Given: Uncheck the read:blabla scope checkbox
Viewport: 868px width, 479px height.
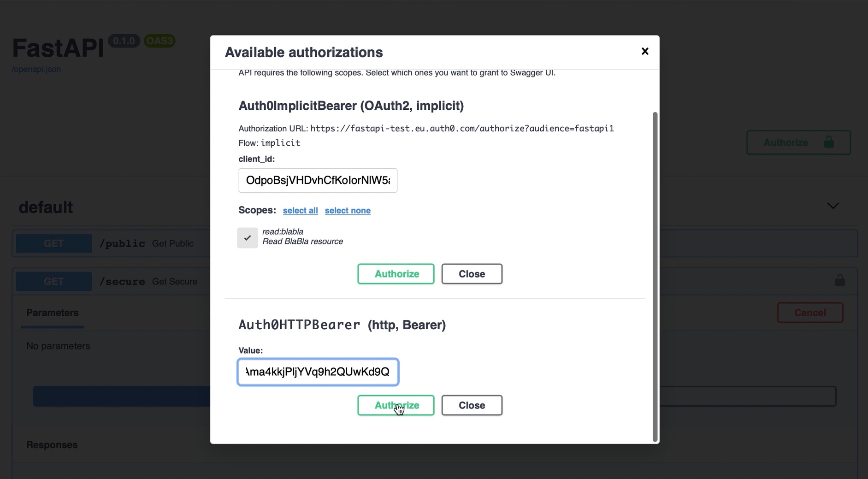Looking at the screenshot, I should coord(248,238).
